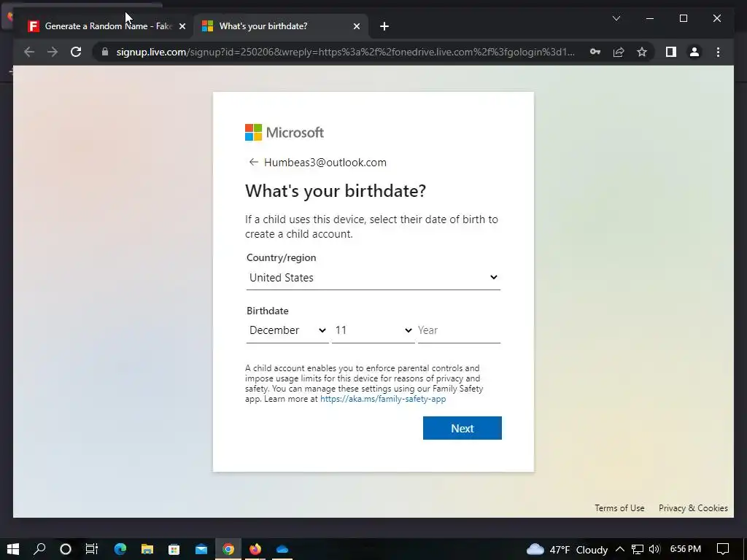Open clock showing 6:56 PM

pyautogui.click(x=686, y=549)
